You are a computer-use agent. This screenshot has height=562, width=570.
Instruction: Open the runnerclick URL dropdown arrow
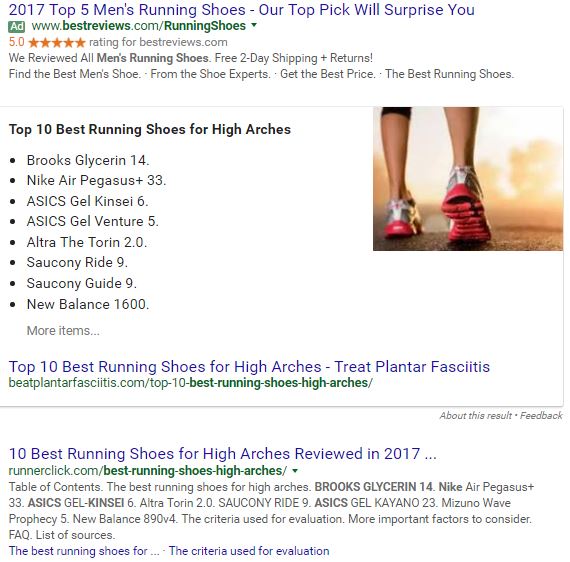(295, 471)
